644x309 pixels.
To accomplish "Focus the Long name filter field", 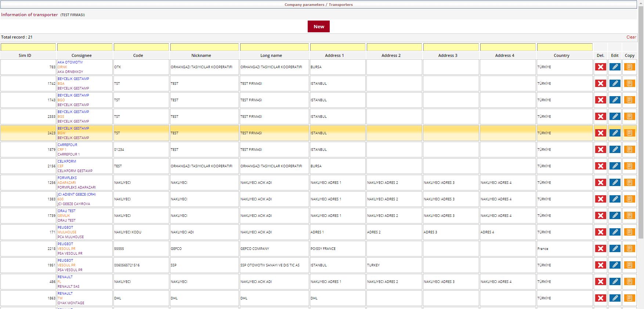I will tap(274, 47).
